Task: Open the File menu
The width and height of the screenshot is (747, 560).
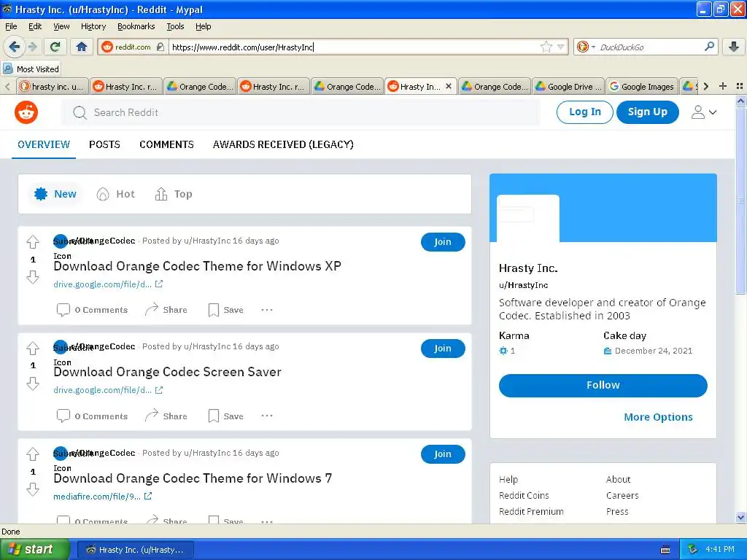Action: 11,26
